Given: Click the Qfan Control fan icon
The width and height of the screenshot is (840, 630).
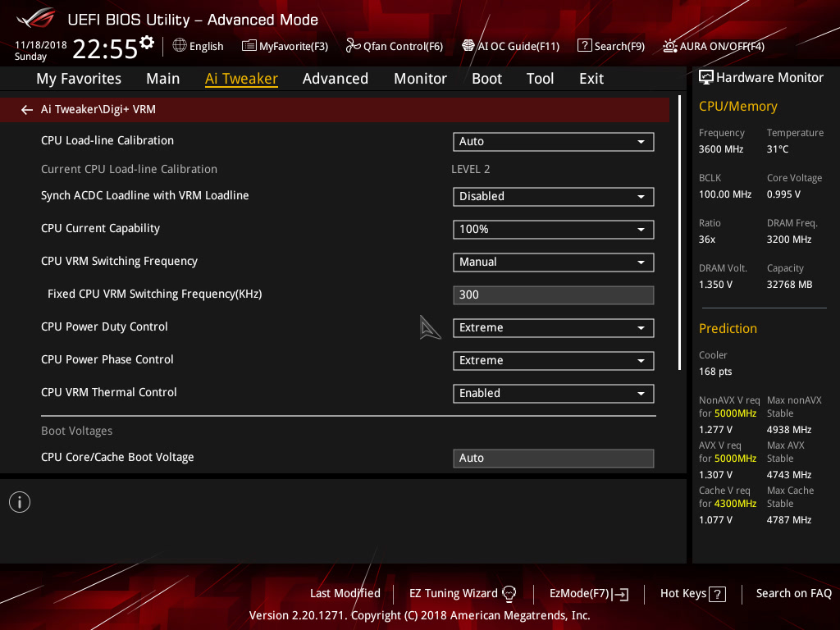Looking at the screenshot, I should (353, 46).
